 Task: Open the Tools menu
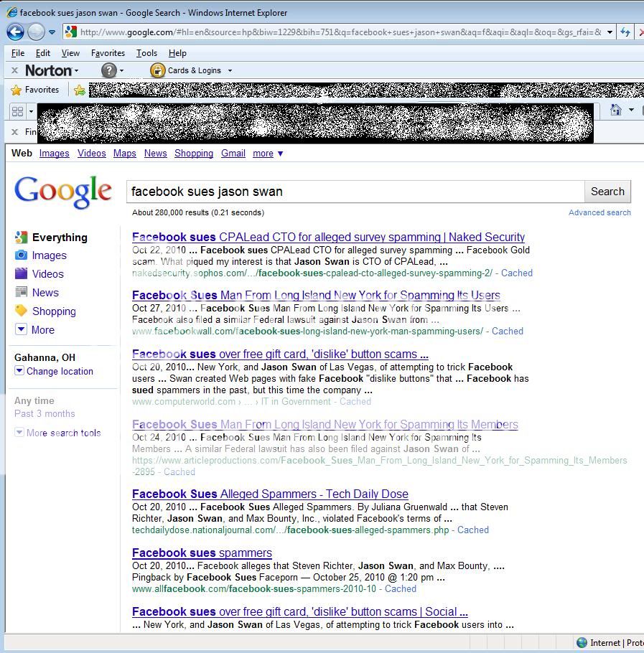click(x=146, y=53)
